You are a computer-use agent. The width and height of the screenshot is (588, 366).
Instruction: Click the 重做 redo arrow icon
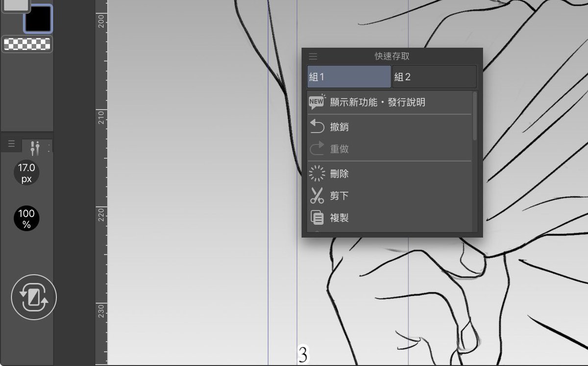(318, 149)
